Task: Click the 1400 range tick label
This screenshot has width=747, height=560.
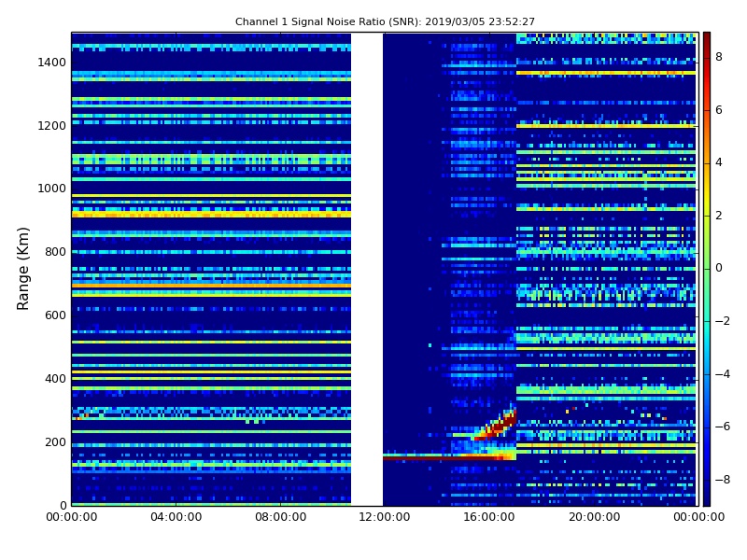Action: [x=51, y=63]
